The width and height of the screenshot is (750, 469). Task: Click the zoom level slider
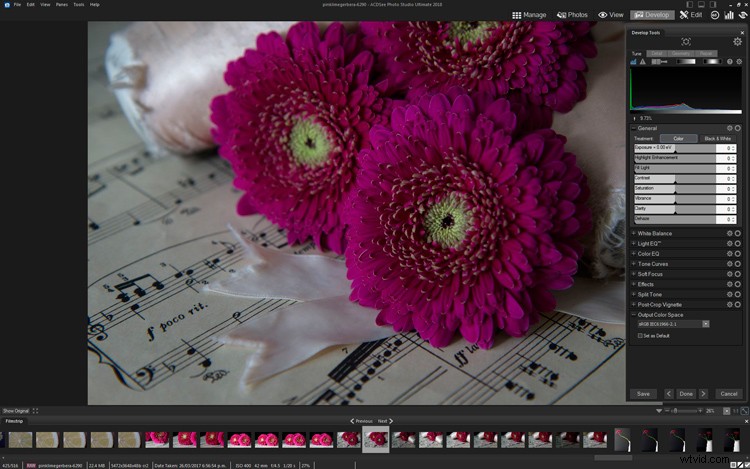[685, 411]
